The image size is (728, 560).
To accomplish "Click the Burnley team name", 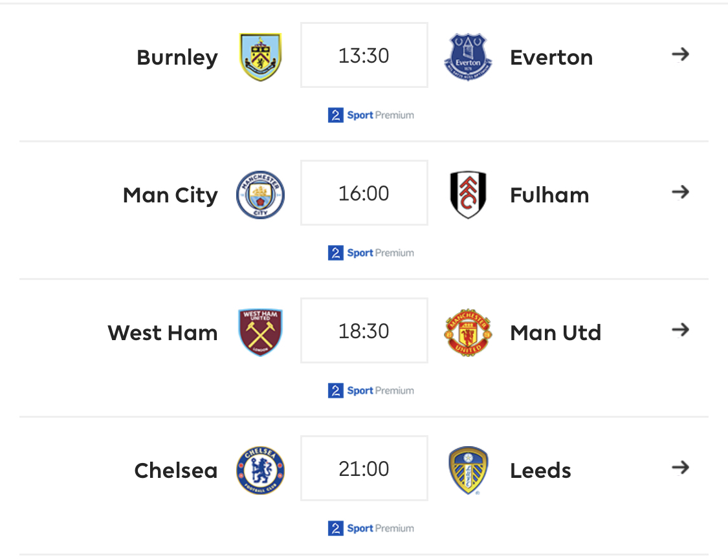I will pyautogui.click(x=177, y=58).
